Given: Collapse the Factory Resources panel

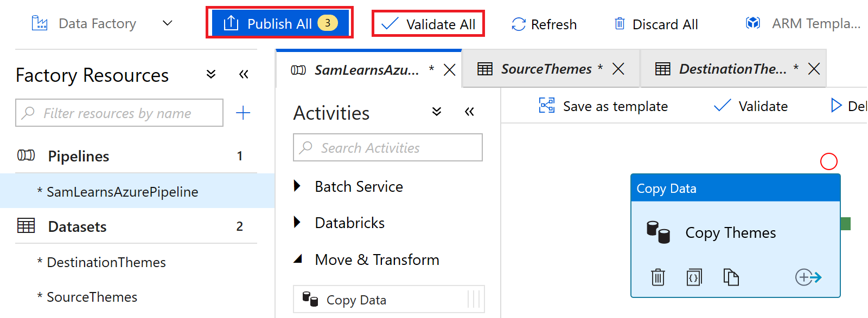Looking at the screenshot, I should click(x=244, y=74).
